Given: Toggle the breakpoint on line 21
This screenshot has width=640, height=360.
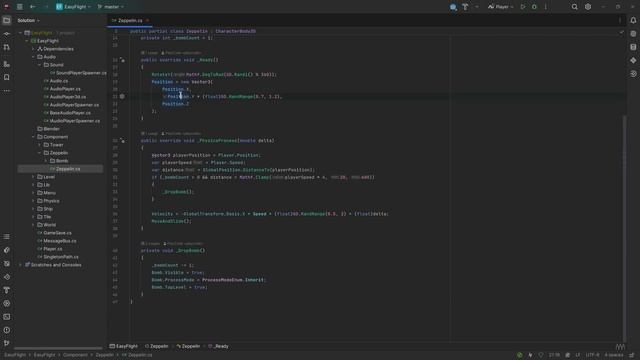Looking at the screenshot, I should pyautogui.click(x=122, y=97).
